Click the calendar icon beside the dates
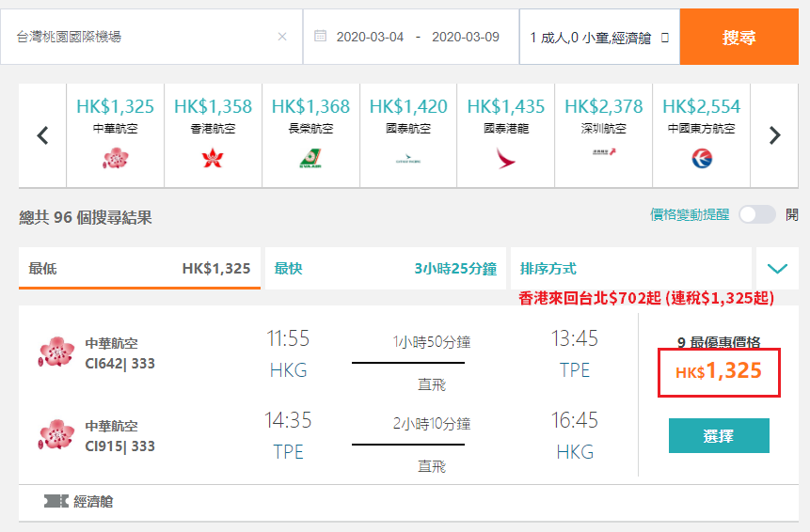The image size is (810, 532). [x=320, y=36]
